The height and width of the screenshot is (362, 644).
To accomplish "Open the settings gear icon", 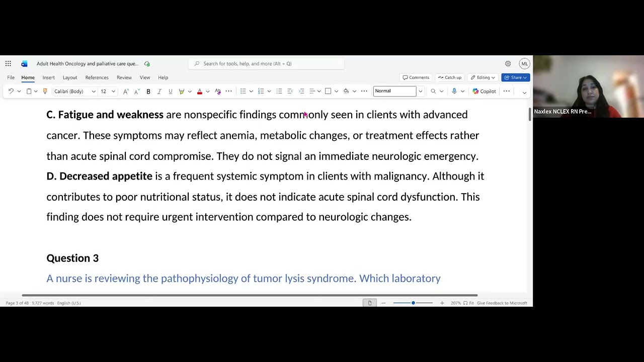I will (x=508, y=64).
